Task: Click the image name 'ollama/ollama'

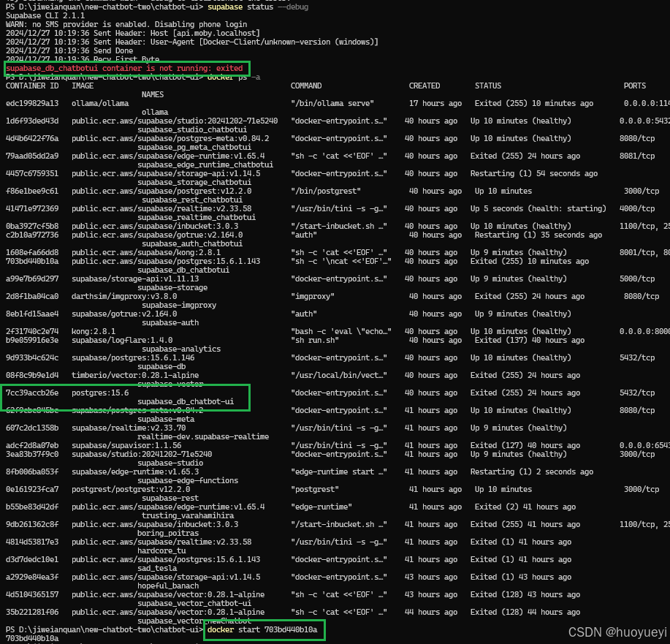Action: point(100,103)
